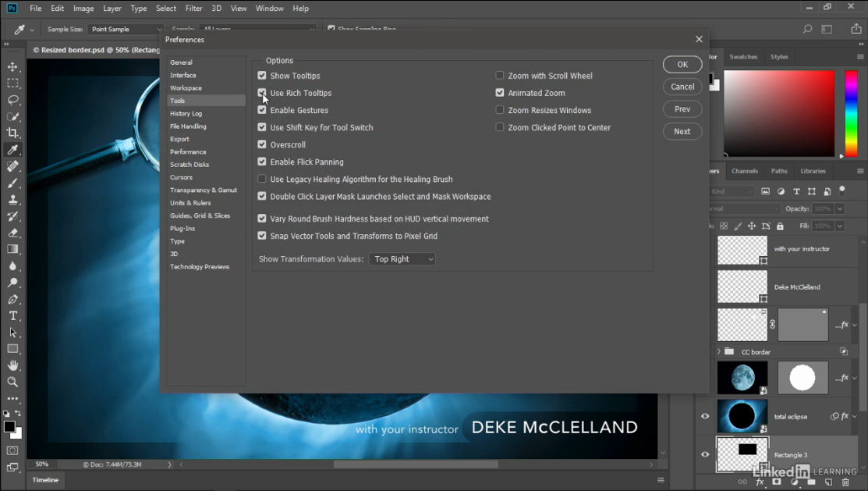
Task: Select the Brush tool
Action: pyautogui.click(x=12, y=183)
